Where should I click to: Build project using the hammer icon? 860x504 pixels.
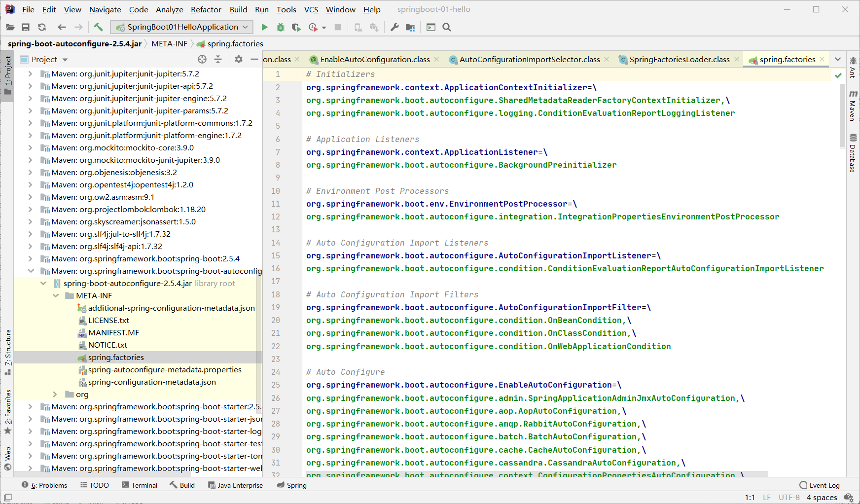(98, 27)
